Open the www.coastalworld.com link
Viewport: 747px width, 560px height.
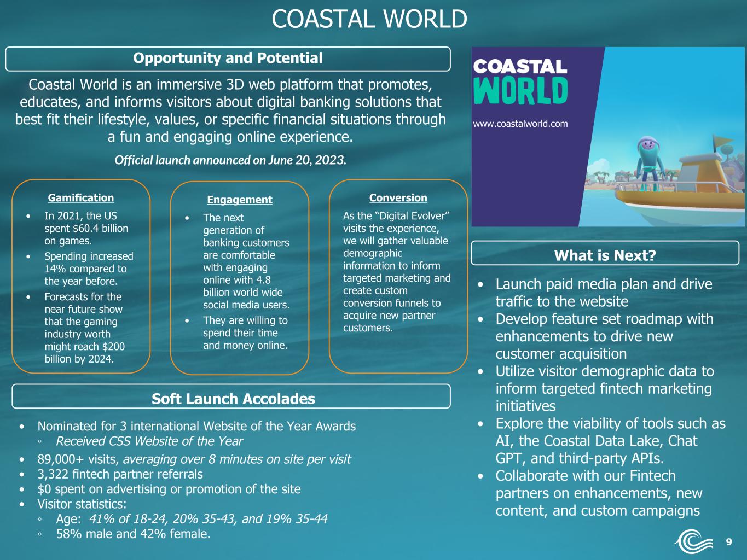click(520, 124)
